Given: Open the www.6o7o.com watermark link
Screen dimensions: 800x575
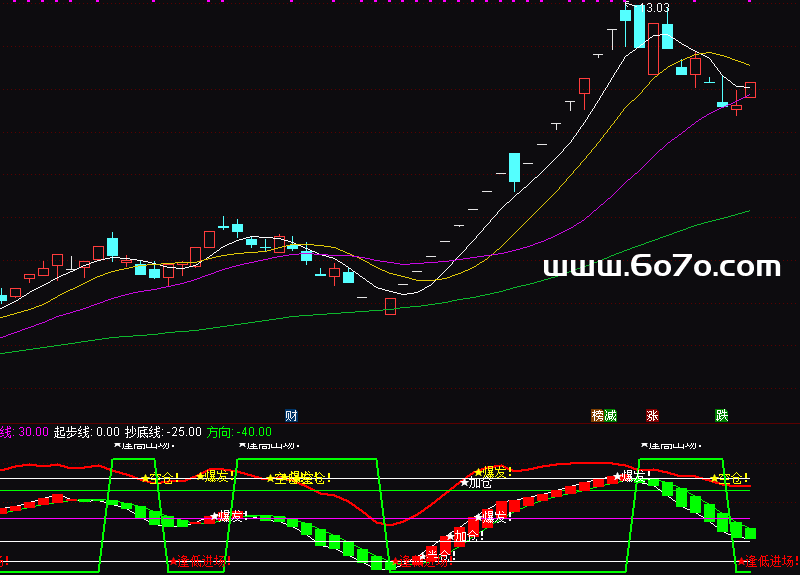Looking at the screenshot, I should coord(661,267).
